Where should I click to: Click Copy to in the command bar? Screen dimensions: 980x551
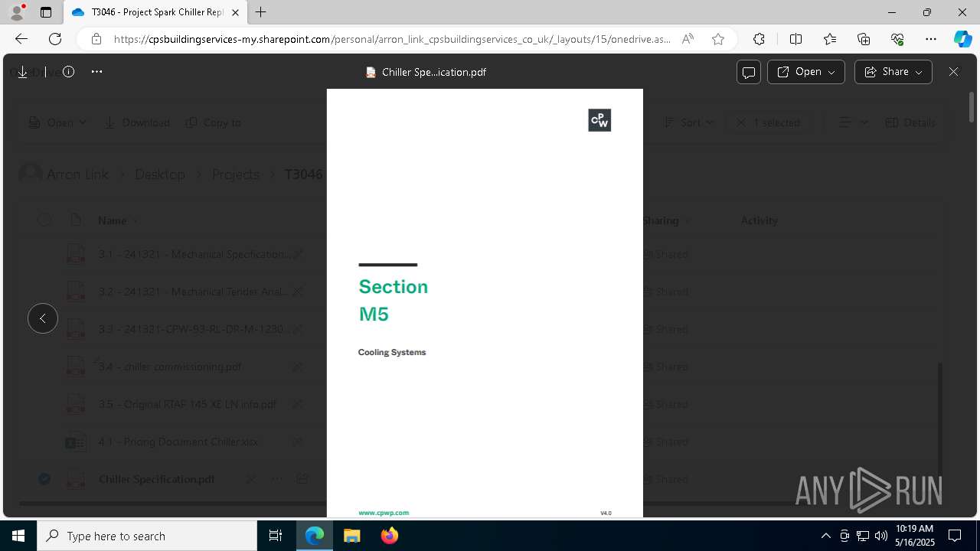[213, 122]
